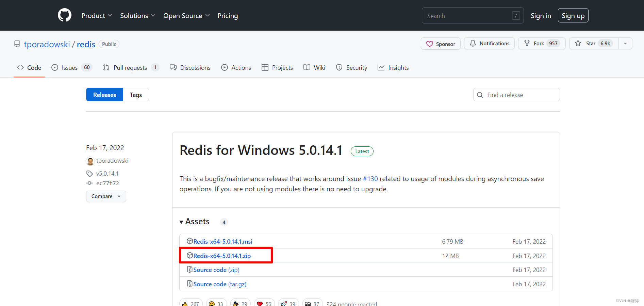Go to GitHub homepage via Octocat logo

[65, 15]
